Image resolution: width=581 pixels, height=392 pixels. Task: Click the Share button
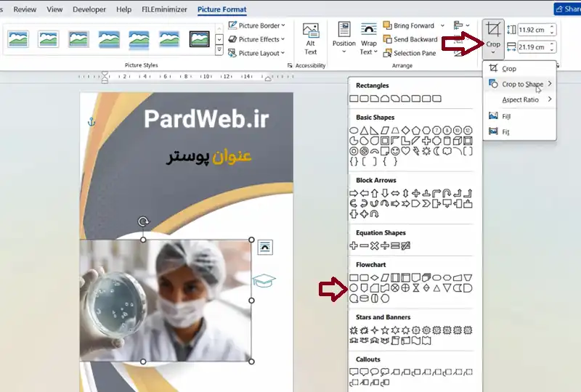pos(568,9)
